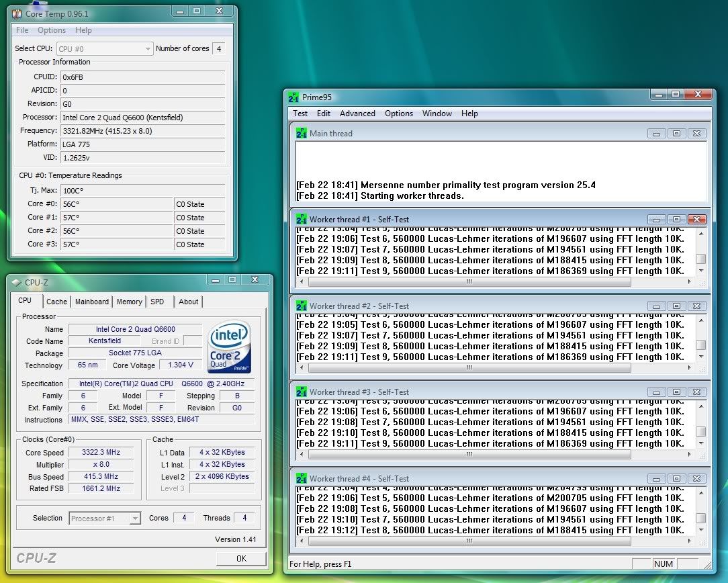
Task: Click the CPU-Z title bar icon
Action: [x=16, y=283]
